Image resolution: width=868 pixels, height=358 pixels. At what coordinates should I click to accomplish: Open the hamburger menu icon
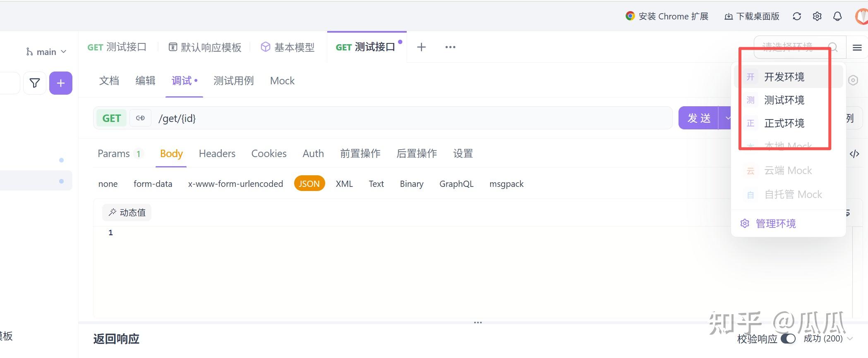point(857,48)
